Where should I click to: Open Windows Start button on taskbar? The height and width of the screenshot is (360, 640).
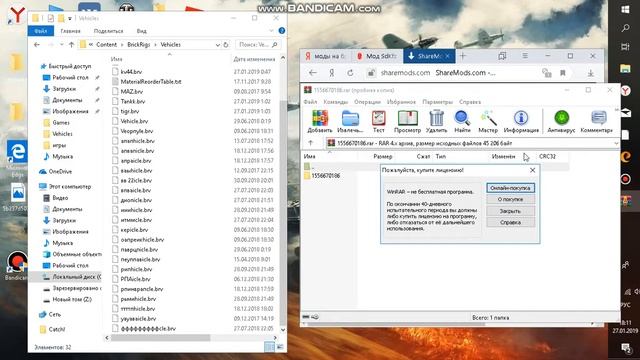tap(625, 9)
